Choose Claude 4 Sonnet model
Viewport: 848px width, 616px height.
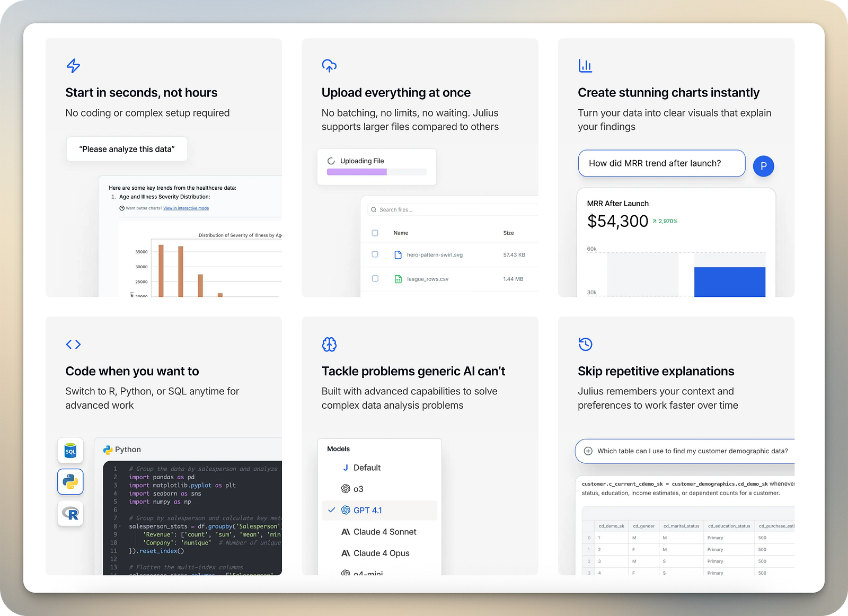379,532
